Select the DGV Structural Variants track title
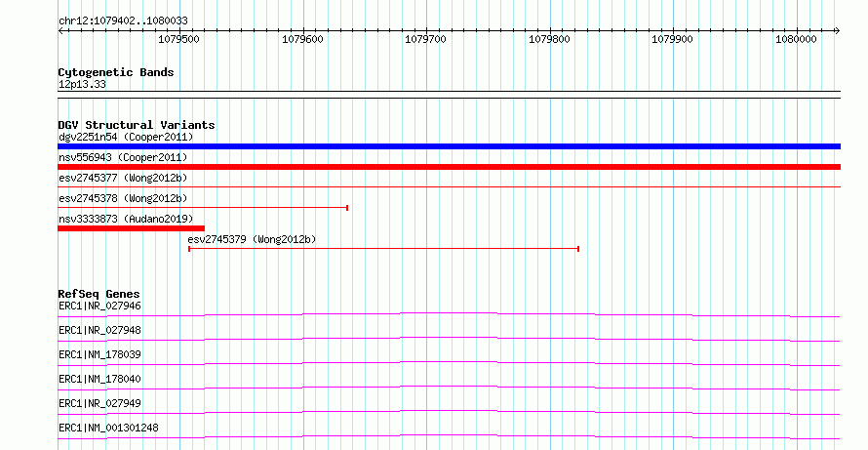Image resolution: width=868 pixels, height=450 pixels. point(137,125)
